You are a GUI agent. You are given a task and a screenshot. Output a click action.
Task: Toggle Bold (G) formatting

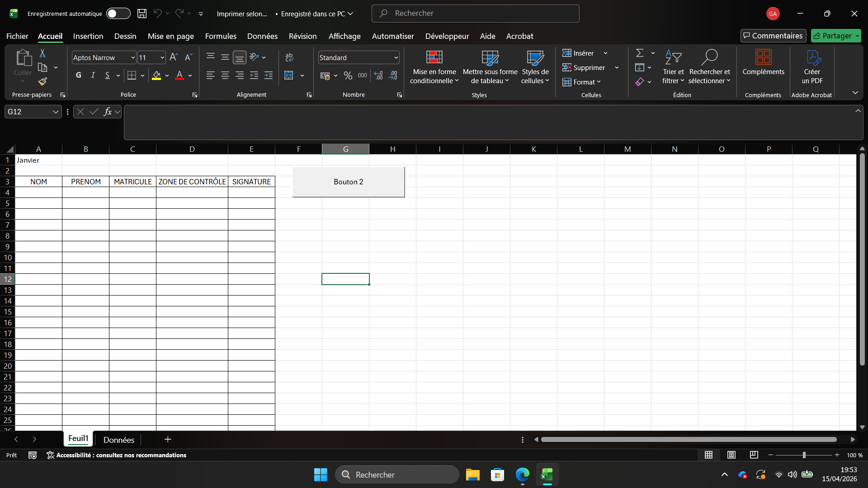79,75
